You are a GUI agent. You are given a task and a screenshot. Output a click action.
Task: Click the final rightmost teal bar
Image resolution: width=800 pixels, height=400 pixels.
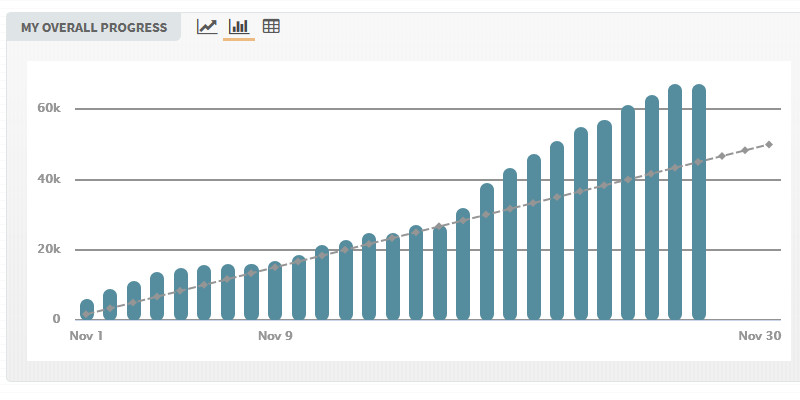698,202
